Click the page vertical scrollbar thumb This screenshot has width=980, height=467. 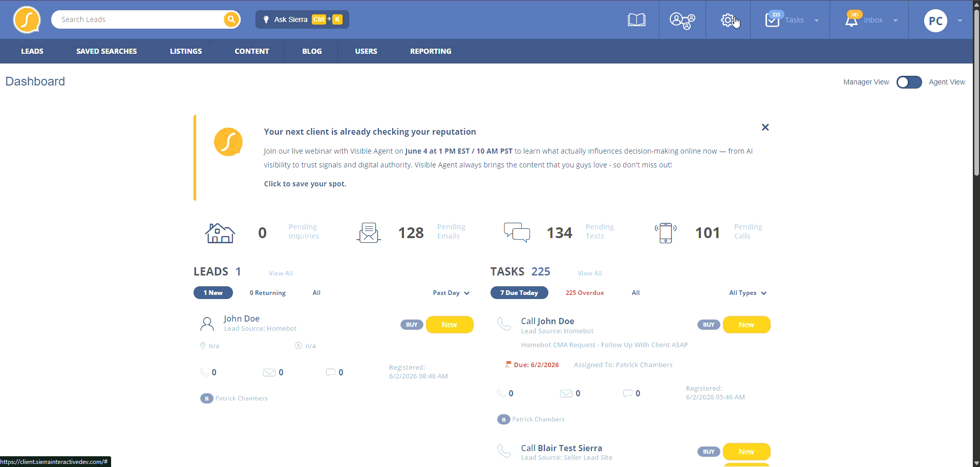pos(976,92)
